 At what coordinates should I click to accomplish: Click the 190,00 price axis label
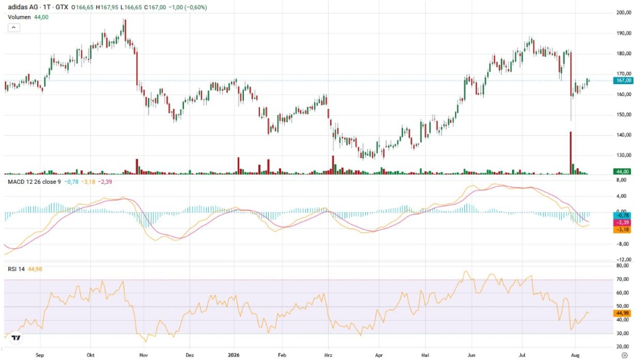(x=623, y=33)
